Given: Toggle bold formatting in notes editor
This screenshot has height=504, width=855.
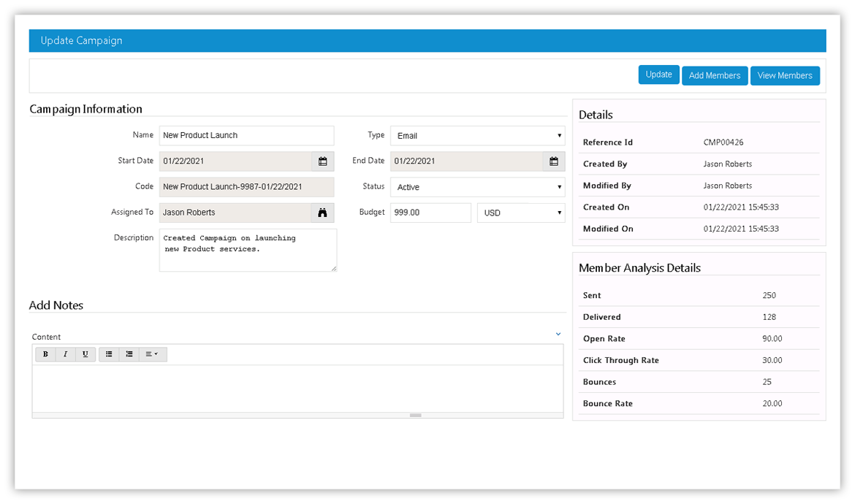Looking at the screenshot, I should pyautogui.click(x=45, y=354).
